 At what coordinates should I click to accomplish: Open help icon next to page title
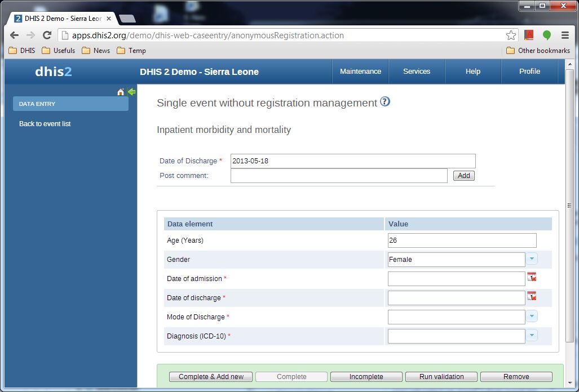coord(384,101)
